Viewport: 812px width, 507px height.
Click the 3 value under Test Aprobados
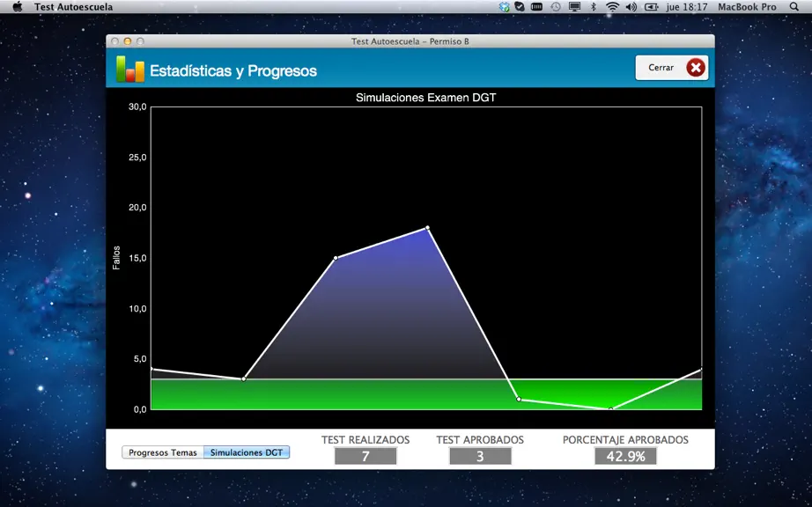coord(480,456)
